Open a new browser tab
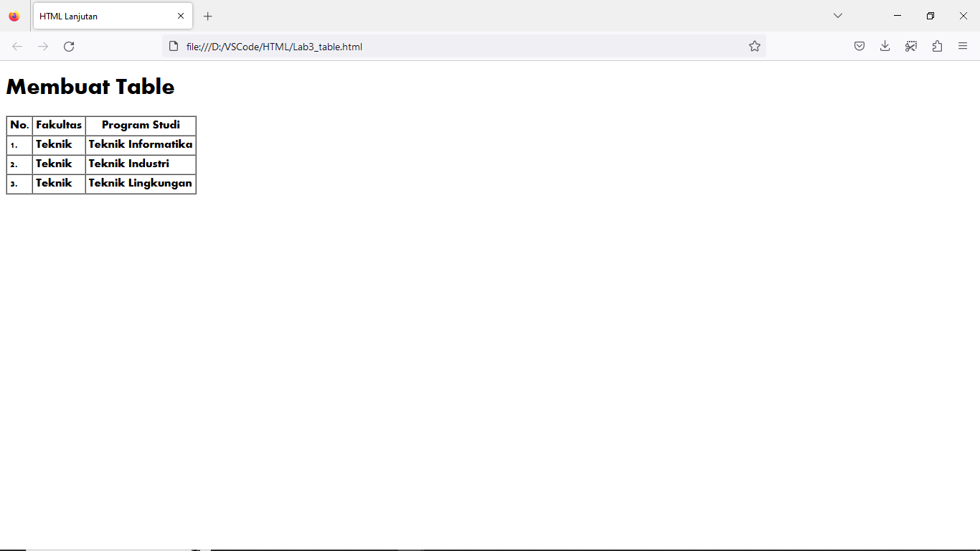This screenshot has width=980, height=551. click(207, 16)
